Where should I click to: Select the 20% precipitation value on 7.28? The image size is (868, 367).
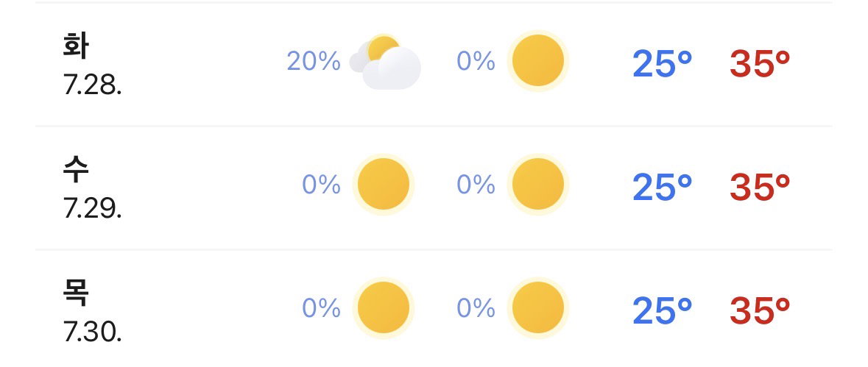pos(314,61)
